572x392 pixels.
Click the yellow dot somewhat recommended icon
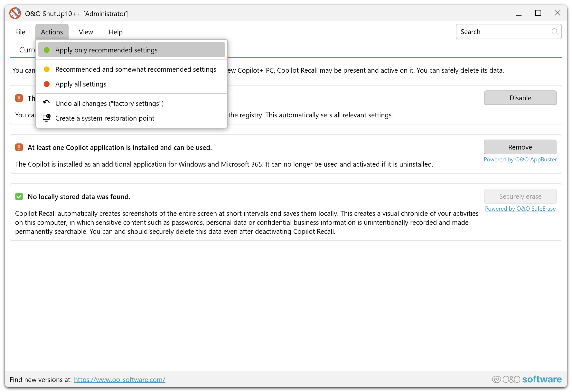(47, 69)
